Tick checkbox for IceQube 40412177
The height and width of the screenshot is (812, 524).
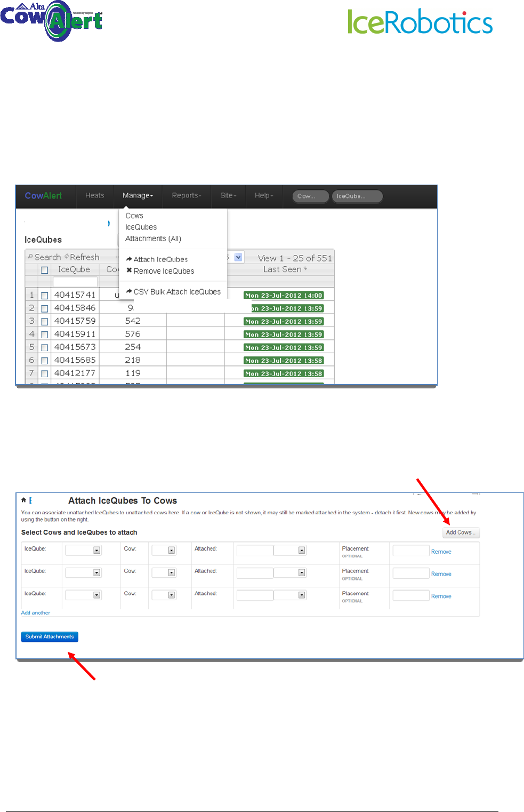click(x=45, y=374)
